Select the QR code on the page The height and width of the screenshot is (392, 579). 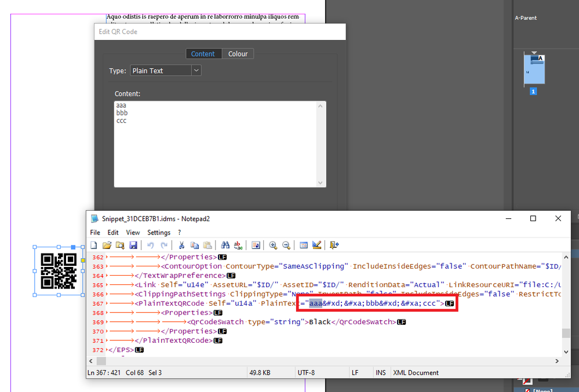point(59,271)
